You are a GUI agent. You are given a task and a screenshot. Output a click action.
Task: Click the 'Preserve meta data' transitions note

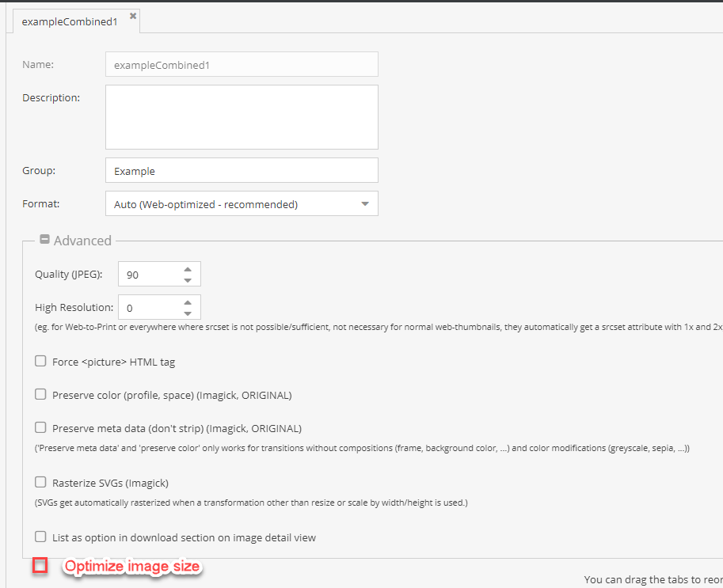(x=363, y=449)
